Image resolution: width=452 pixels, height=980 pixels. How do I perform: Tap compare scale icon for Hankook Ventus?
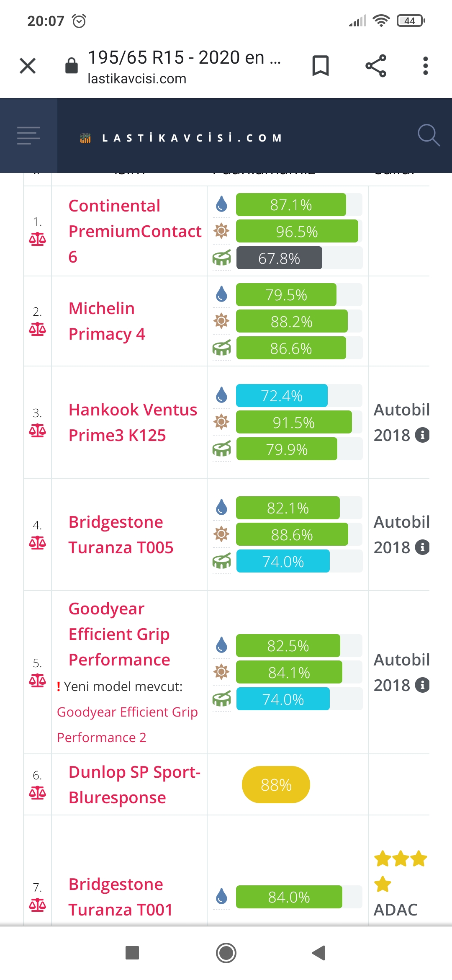(37, 431)
